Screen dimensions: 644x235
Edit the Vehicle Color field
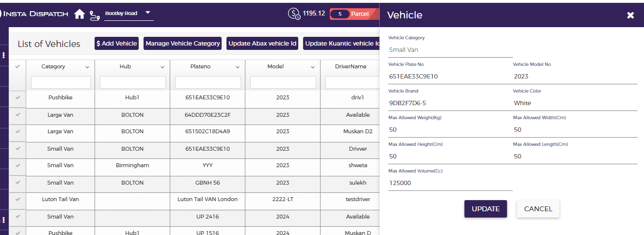coord(575,103)
